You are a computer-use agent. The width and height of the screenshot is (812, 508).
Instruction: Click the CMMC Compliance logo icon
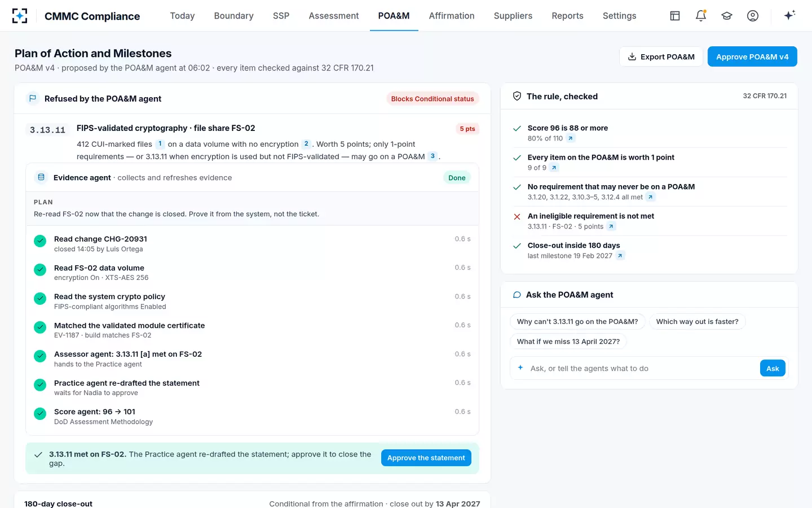[x=20, y=16]
